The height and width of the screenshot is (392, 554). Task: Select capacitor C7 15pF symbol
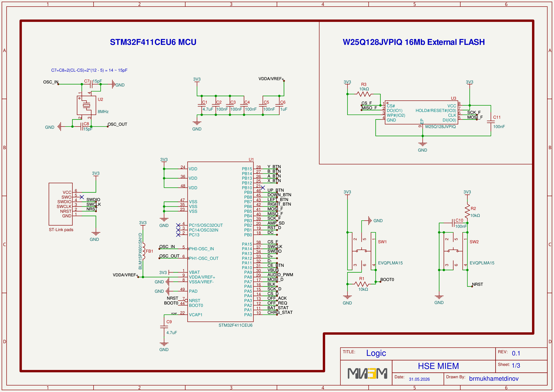[91, 84]
